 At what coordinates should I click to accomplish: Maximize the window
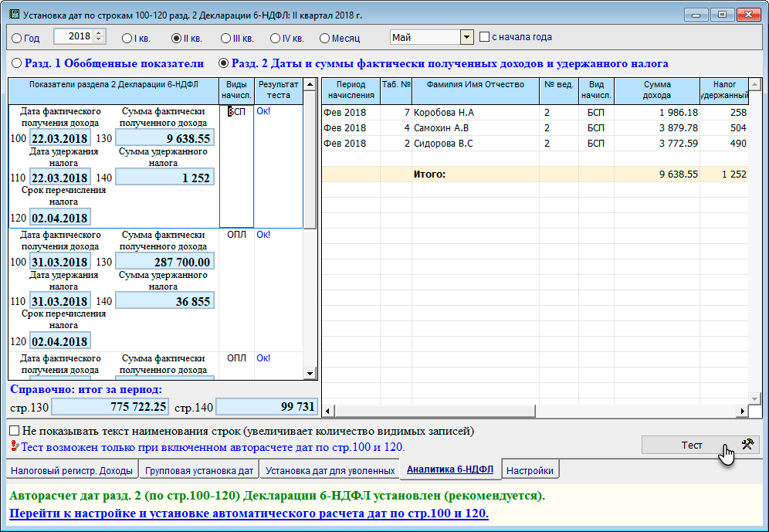[722, 15]
